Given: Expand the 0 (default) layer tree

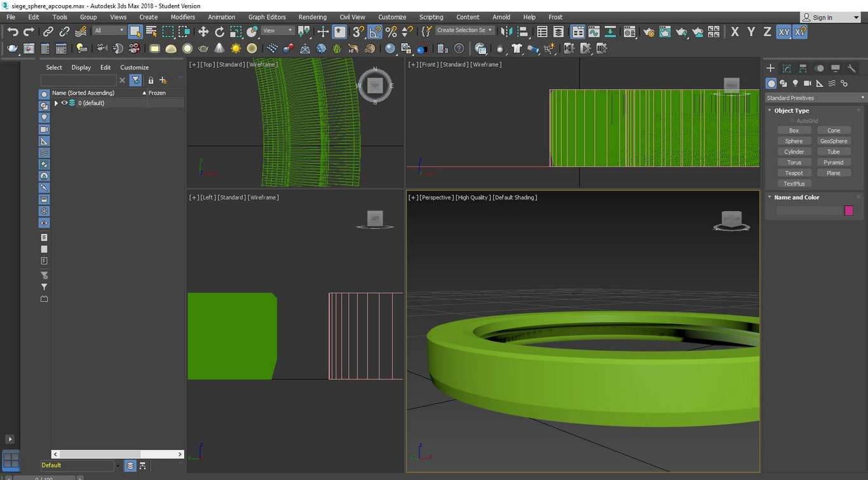Looking at the screenshot, I should (x=56, y=103).
